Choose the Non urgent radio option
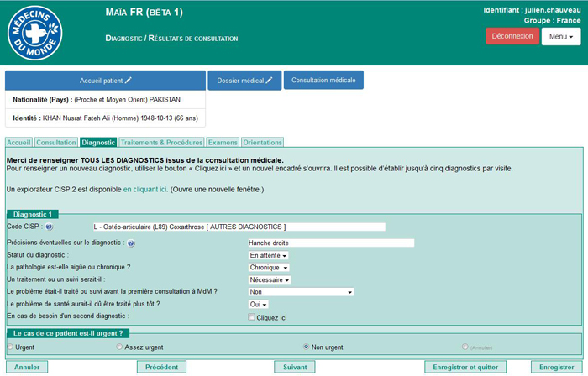588x376 pixels. (307, 346)
